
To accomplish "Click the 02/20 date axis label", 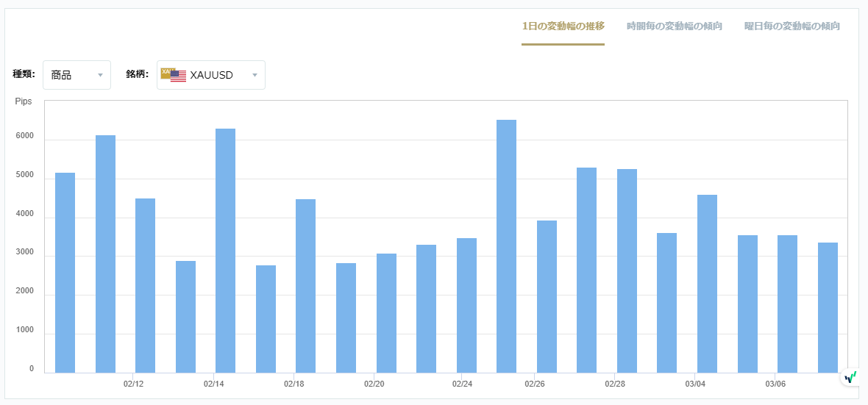I will pos(374,384).
